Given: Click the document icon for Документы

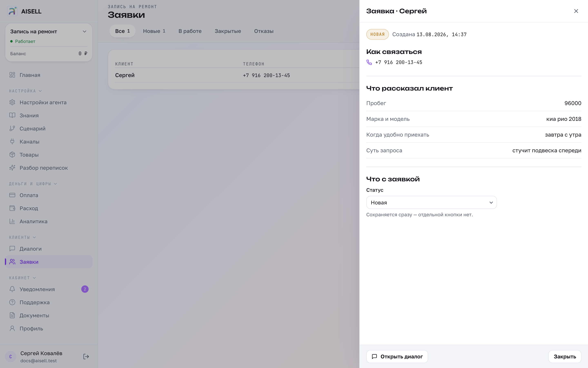Looking at the screenshot, I should pyautogui.click(x=12, y=315).
